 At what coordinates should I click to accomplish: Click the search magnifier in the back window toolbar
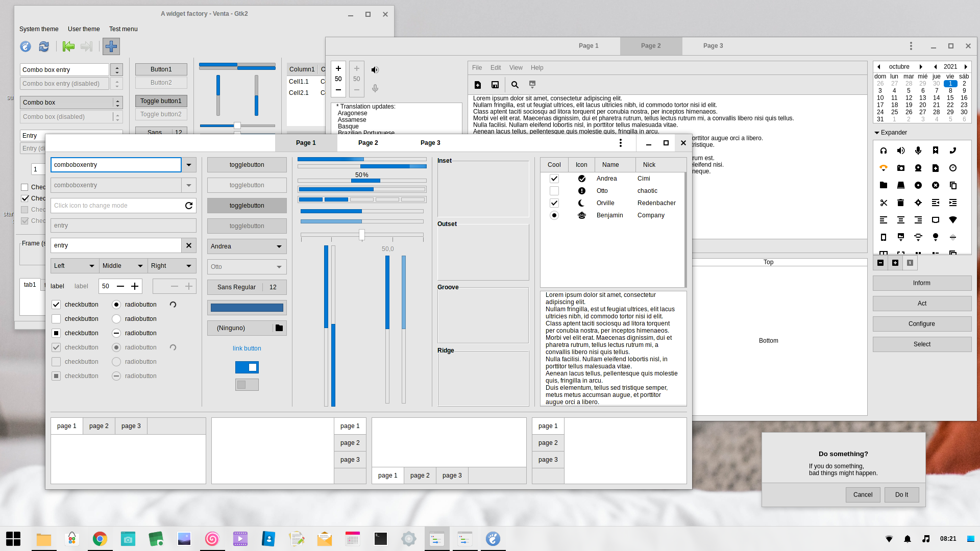[515, 85]
